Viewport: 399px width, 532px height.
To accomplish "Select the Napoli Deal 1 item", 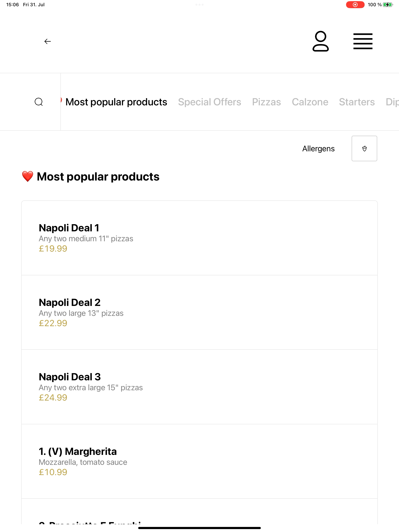I will (199, 238).
